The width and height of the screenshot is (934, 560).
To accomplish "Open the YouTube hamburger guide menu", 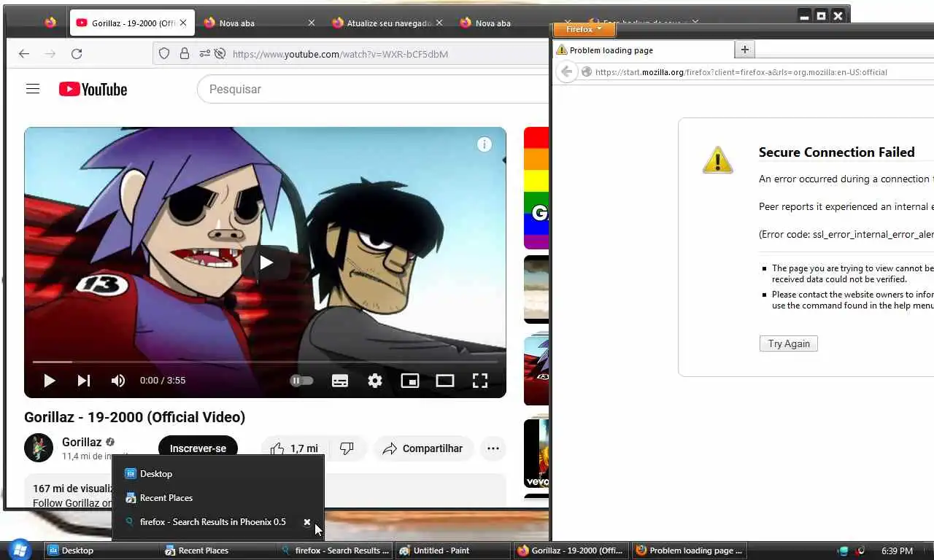I will (x=33, y=89).
